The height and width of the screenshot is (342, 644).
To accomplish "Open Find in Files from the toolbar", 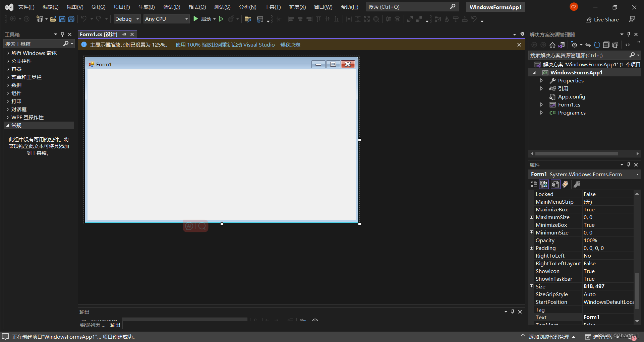I will pos(248,19).
